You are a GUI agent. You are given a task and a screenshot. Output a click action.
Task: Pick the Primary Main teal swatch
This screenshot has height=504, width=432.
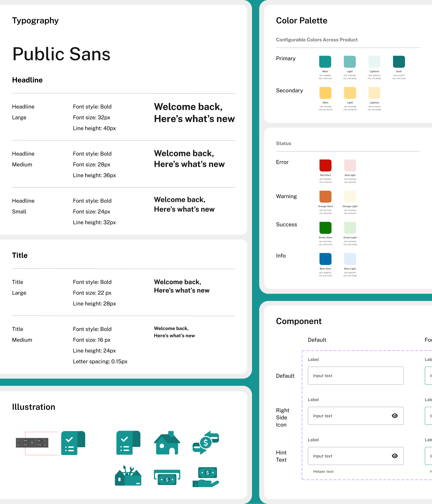(x=325, y=62)
